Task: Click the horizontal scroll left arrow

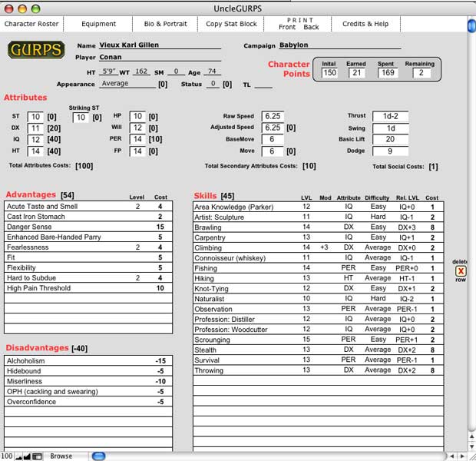Action: click(x=452, y=456)
